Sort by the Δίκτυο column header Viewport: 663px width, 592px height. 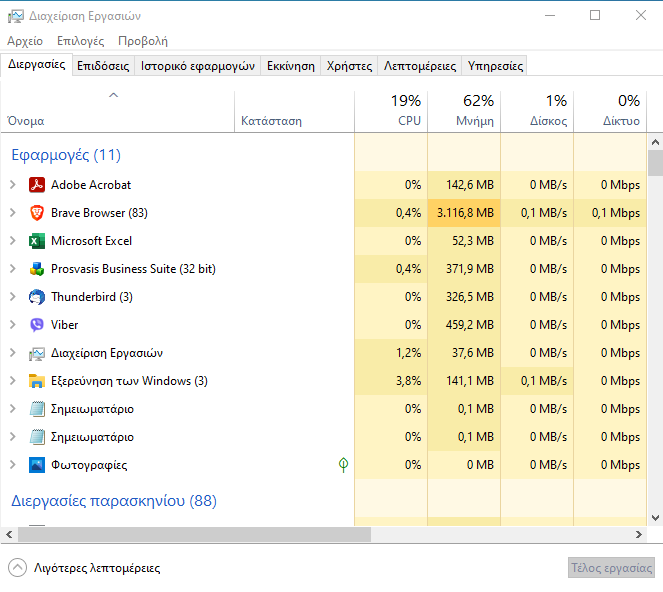point(610,112)
